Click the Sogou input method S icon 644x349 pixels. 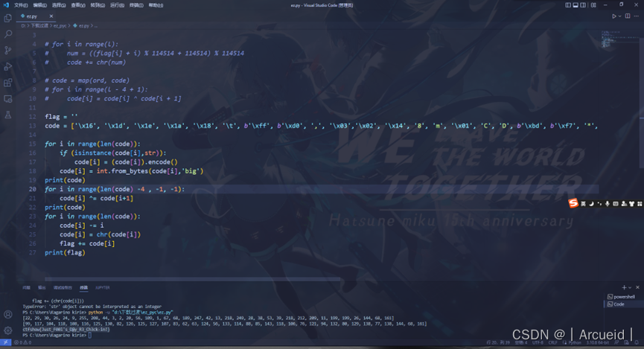573,203
